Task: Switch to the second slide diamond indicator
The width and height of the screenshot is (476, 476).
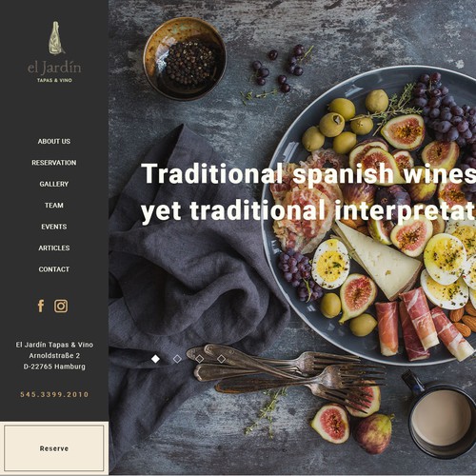Action: tap(177, 359)
